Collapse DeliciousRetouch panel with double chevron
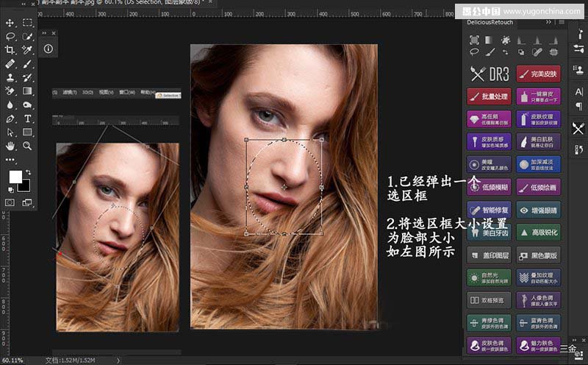The width and height of the screenshot is (588, 365). pyautogui.click(x=548, y=22)
